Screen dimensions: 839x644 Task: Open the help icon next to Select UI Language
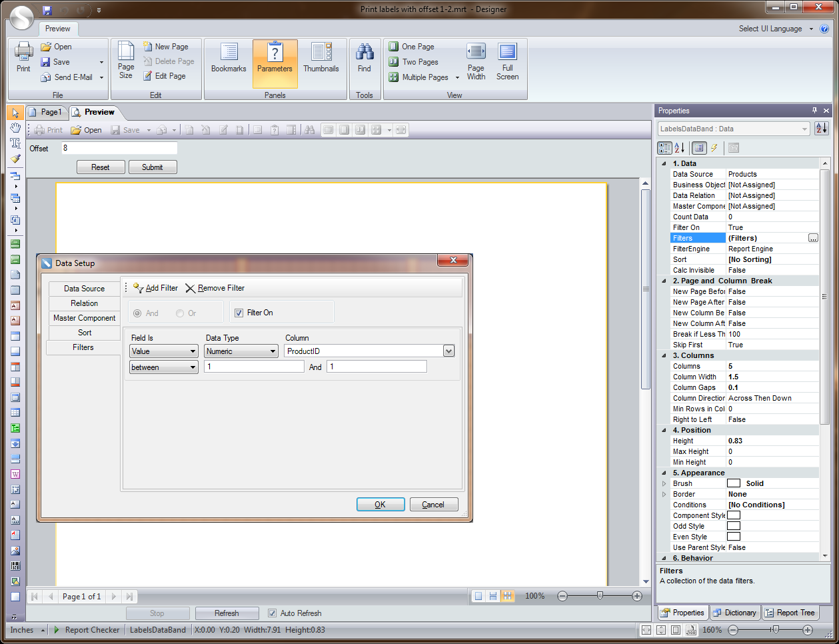tap(824, 29)
